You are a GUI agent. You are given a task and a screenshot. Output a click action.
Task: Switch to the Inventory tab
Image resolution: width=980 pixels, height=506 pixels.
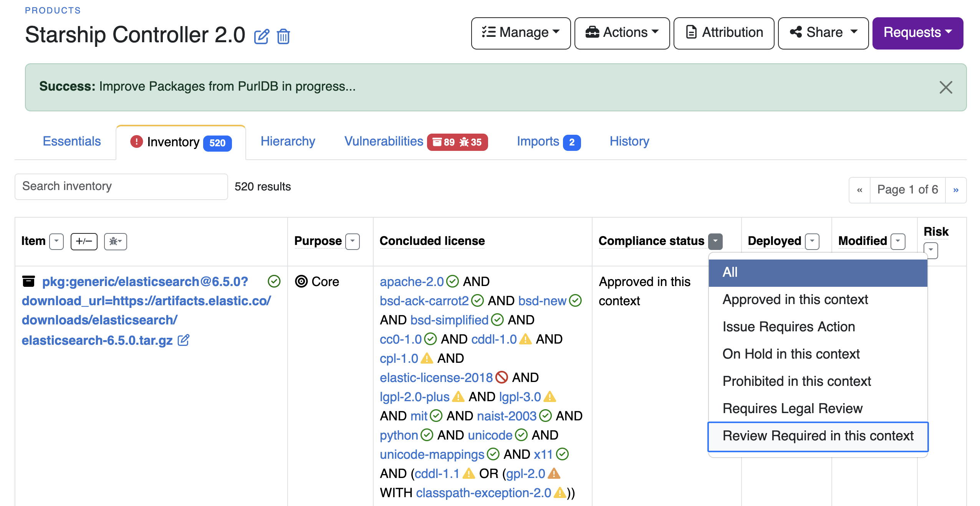click(181, 142)
